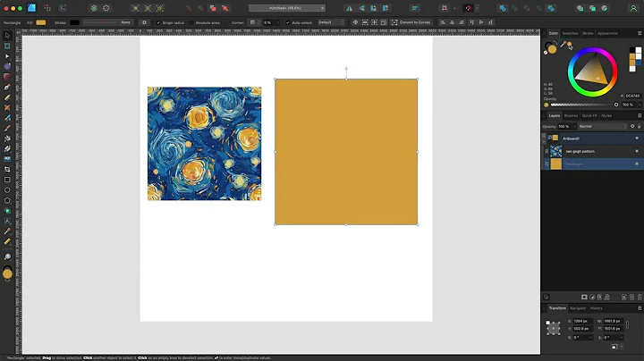Select the Pen tool

7,87
